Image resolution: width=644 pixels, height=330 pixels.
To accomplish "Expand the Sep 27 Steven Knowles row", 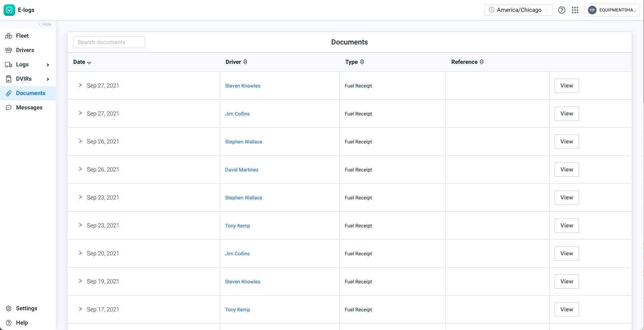I will click(x=80, y=85).
